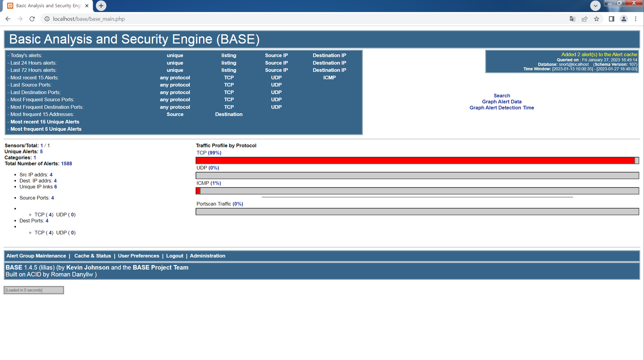Click the Sensors count link 1
The height and width of the screenshot is (360, 644).
tap(42, 146)
